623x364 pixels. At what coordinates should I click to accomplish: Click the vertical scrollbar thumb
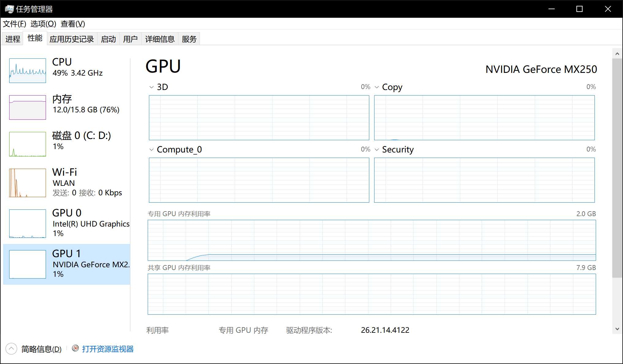tap(617, 168)
